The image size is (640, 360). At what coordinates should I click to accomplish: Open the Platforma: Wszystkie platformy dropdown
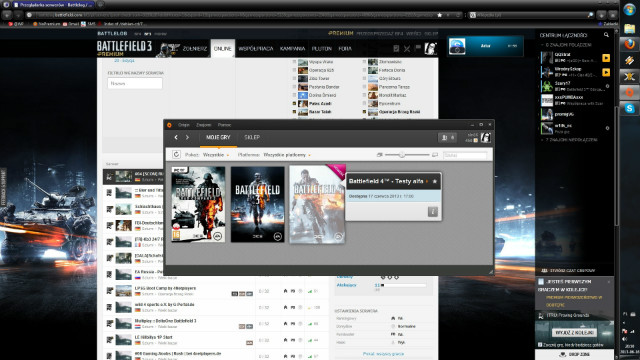[x=287, y=155]
